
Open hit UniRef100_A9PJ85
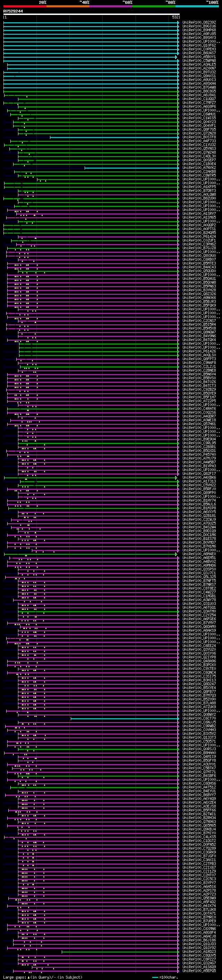199,34
